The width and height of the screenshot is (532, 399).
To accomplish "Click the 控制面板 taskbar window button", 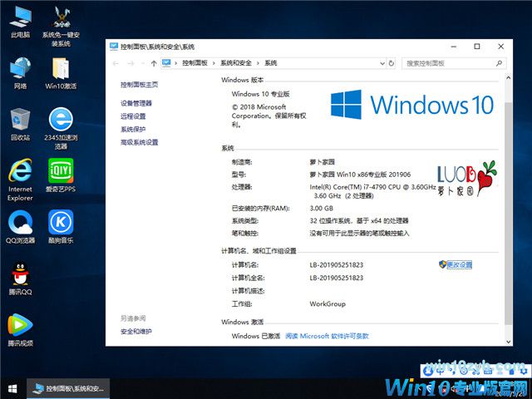I will [68, 388].
